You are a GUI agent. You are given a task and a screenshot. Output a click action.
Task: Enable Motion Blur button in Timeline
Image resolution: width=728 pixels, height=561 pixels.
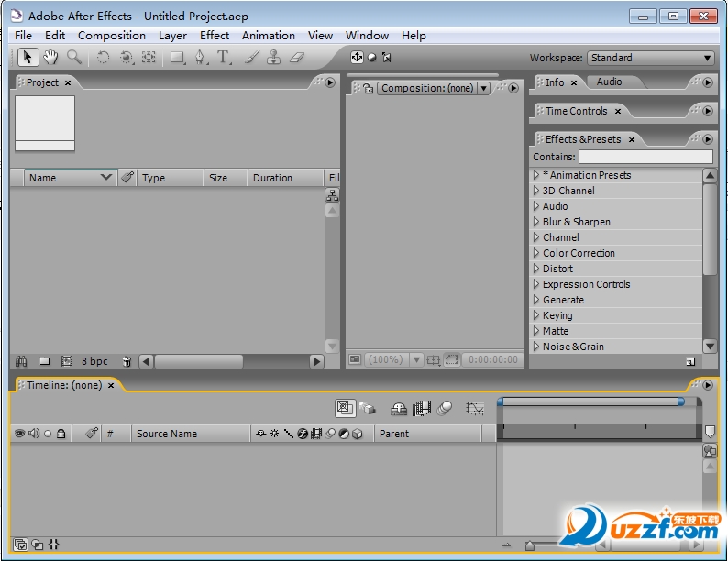(445, 408)
